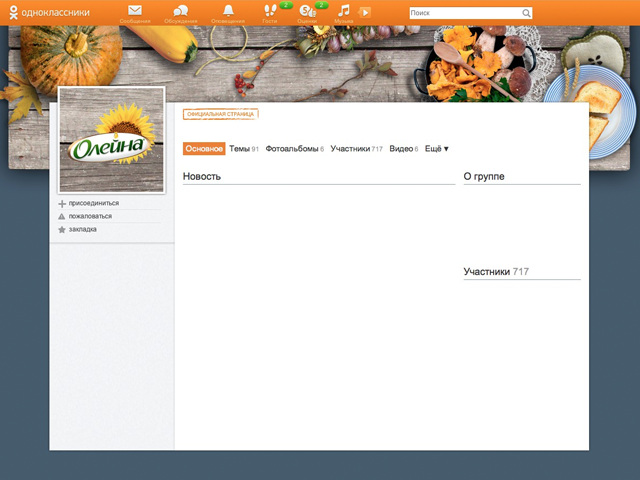Switch to the Участники 717 tab

tap(356, 149)
